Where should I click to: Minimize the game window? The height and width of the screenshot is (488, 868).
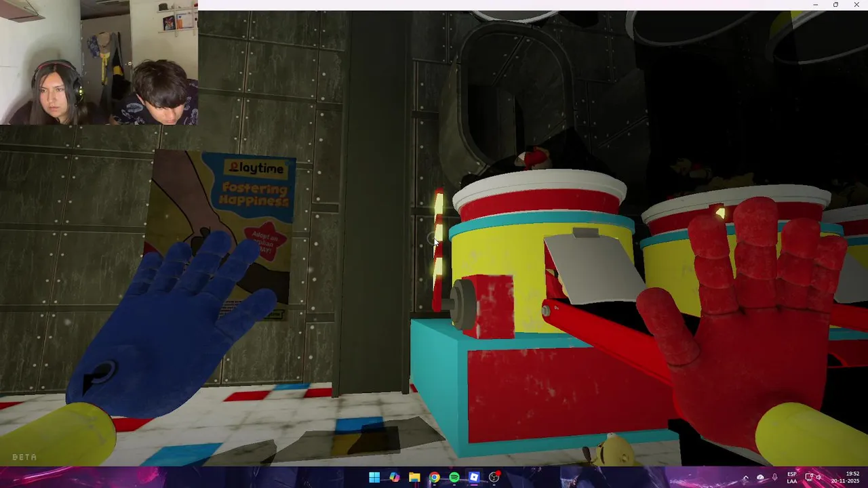click(x=816, y=5)
